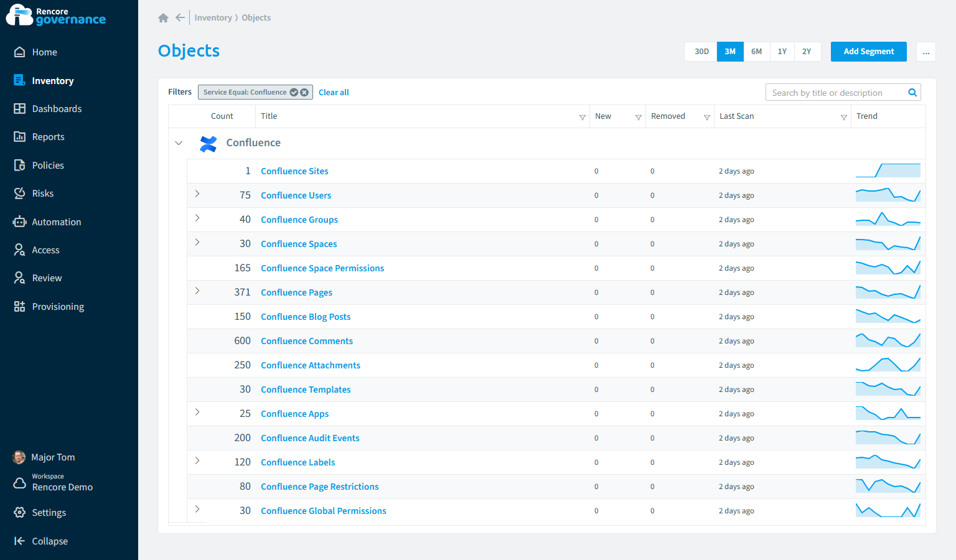Confirm the Service Equal Confluence filter checkmark
Image resolution: width=956 pixels, height=560 pixels.
[x=294, y=92]
